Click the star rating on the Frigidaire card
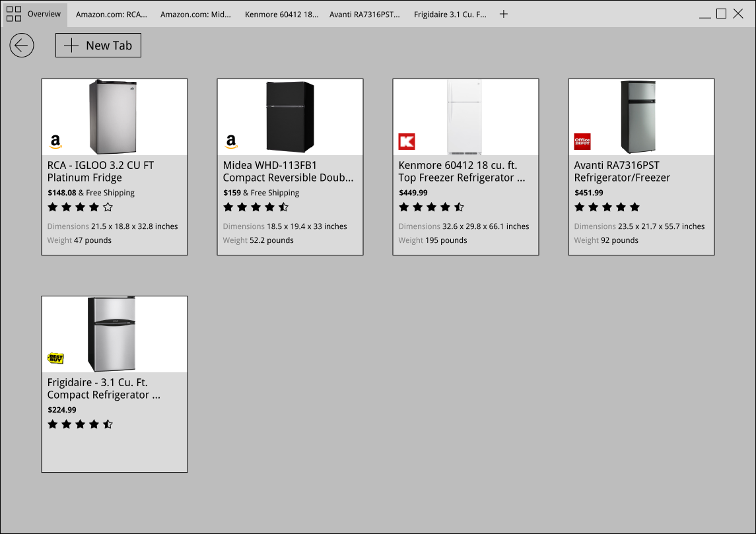This screenshot has width=756, height=534. click(80, 424)
